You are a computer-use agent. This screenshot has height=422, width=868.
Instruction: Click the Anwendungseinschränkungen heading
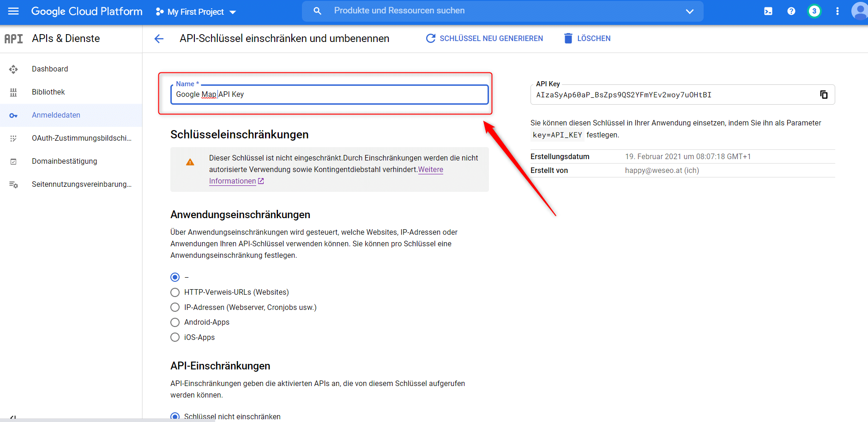click(240, 215)
